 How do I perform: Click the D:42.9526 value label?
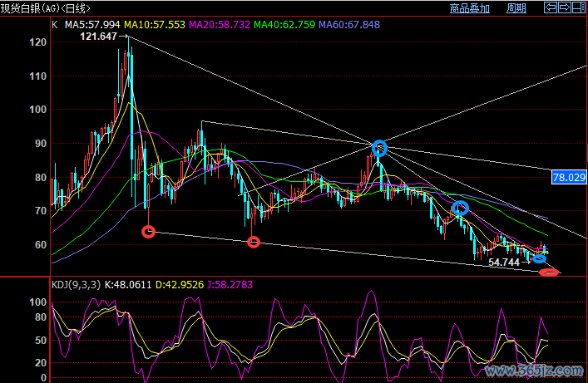[180, 285]
